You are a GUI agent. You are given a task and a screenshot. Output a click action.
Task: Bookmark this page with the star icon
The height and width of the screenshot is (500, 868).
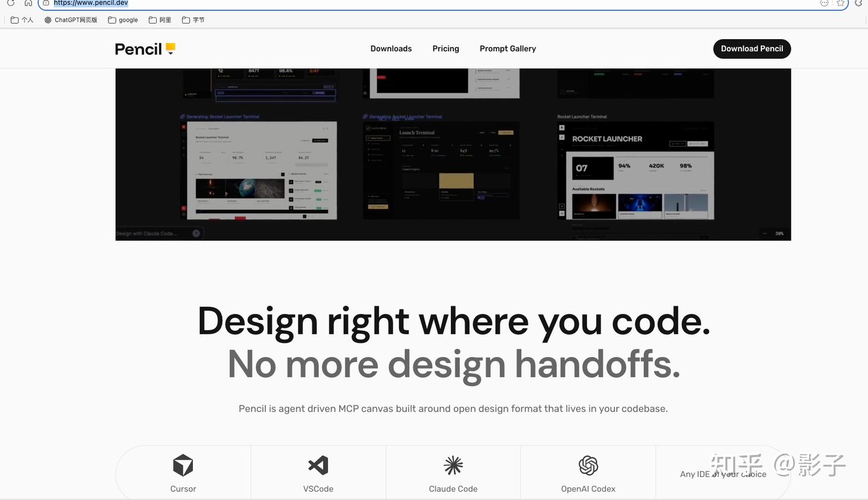[840, 3]
